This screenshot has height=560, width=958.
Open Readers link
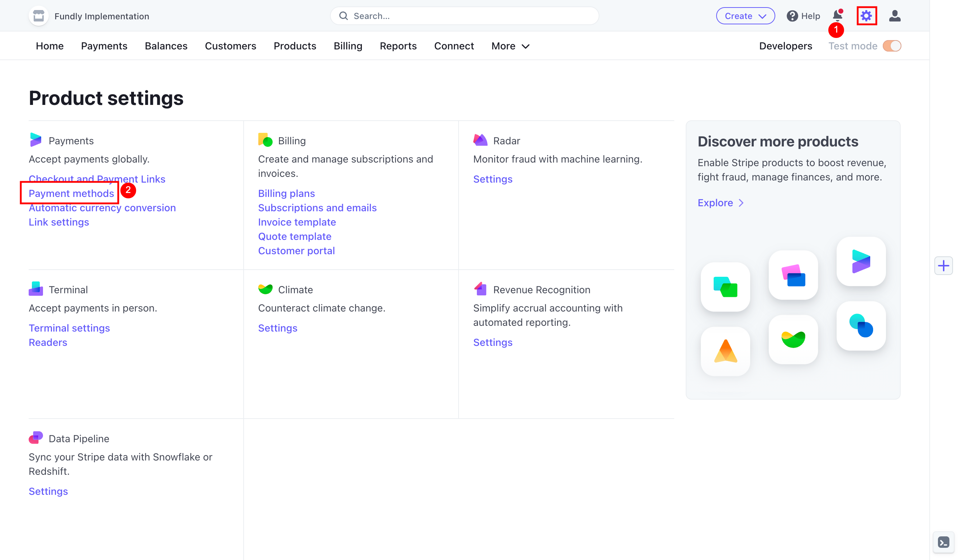point(48,342)
